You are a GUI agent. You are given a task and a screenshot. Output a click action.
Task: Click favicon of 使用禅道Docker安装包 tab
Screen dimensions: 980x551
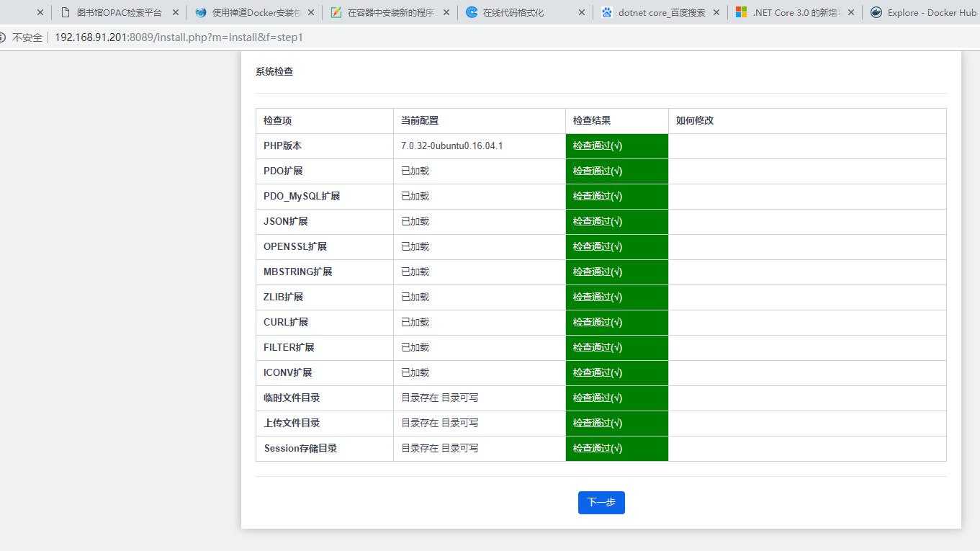(x=200, y=12)
